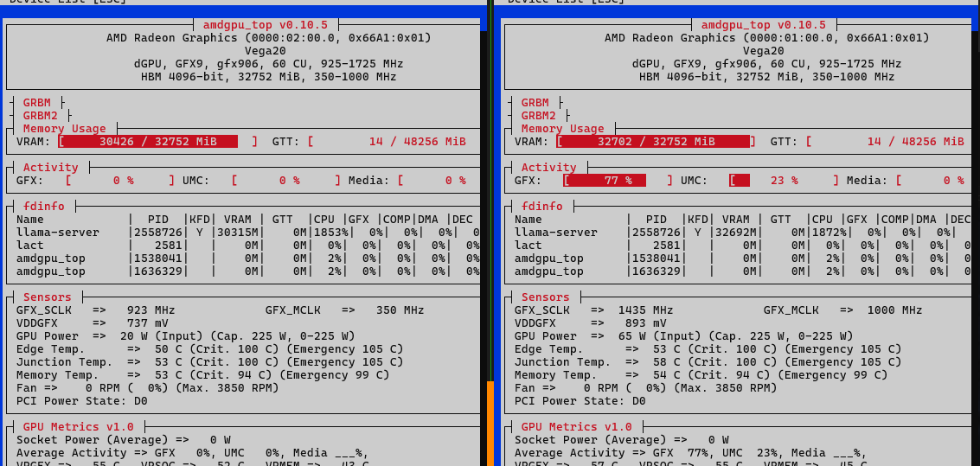Image resolution: width=980 pixels, height=466 pixels.
Task: Collapse Memory Usage section in 02:00.0 GPU pane
Action: (64, 129)
